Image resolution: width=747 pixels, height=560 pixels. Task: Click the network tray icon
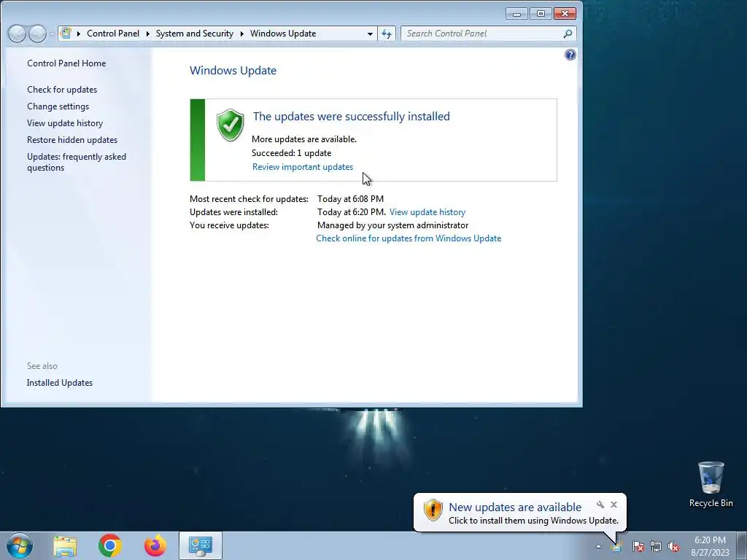tap(656, 546)
